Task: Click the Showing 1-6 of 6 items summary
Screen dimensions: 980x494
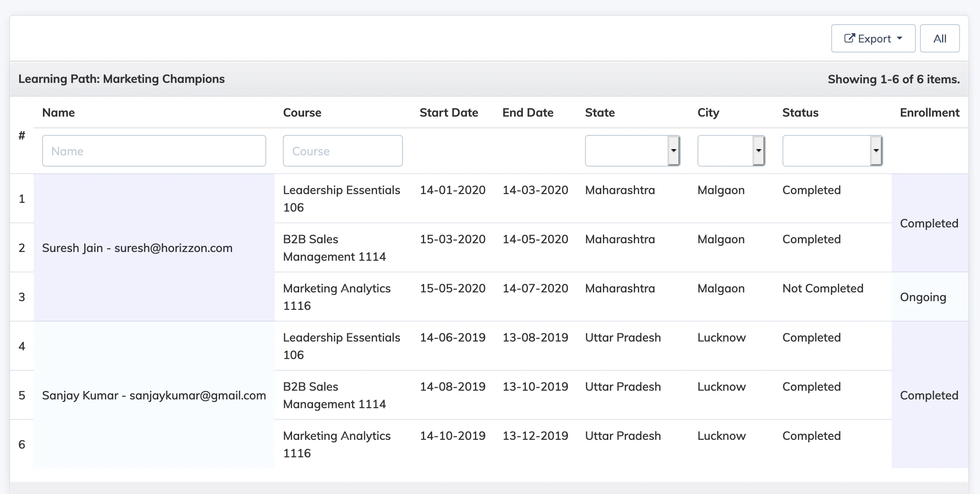Action: click(894, 79)
